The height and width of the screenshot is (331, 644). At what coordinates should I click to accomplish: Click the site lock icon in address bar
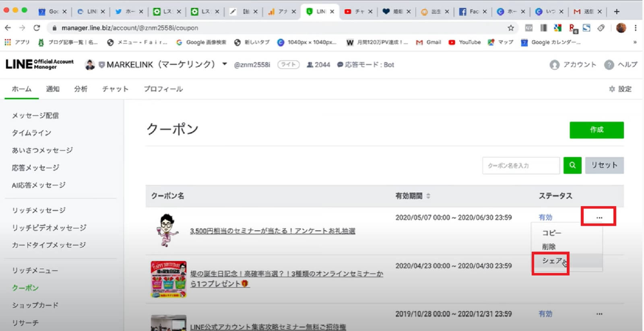pyautogui.click(x=54, y=28)
